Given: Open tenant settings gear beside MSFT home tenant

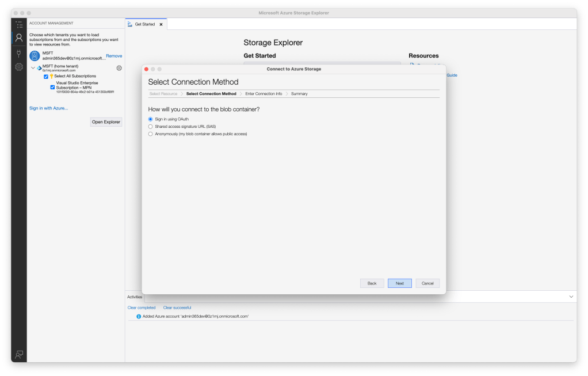Looking at the screenshot, I should pyautogui.click(x=119, y=67).
